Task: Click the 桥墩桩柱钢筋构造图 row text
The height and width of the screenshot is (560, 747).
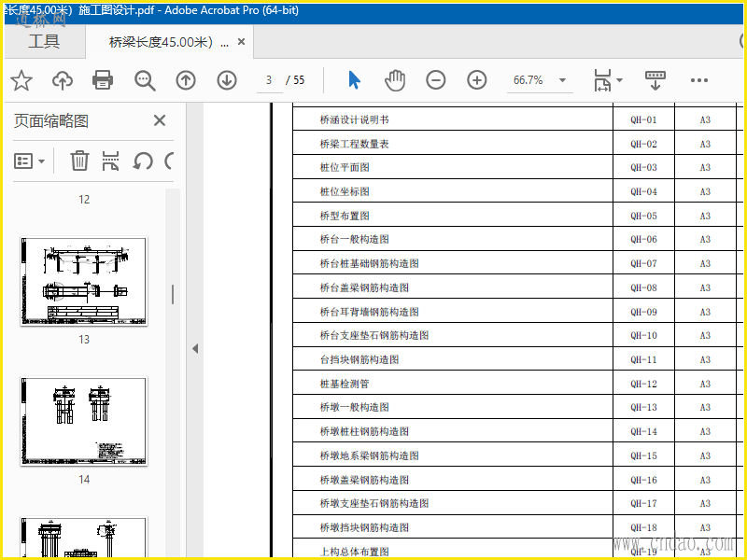Action: (364, 432)
